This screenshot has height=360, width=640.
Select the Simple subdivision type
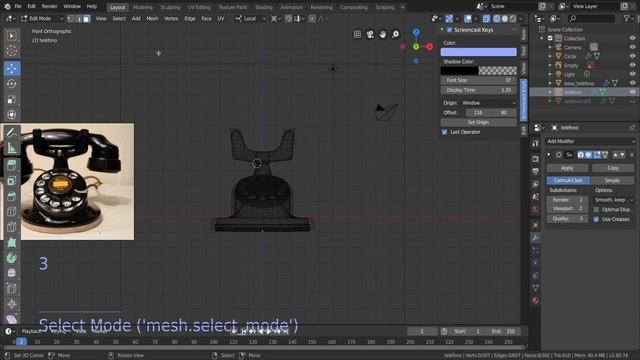[612, 180]
